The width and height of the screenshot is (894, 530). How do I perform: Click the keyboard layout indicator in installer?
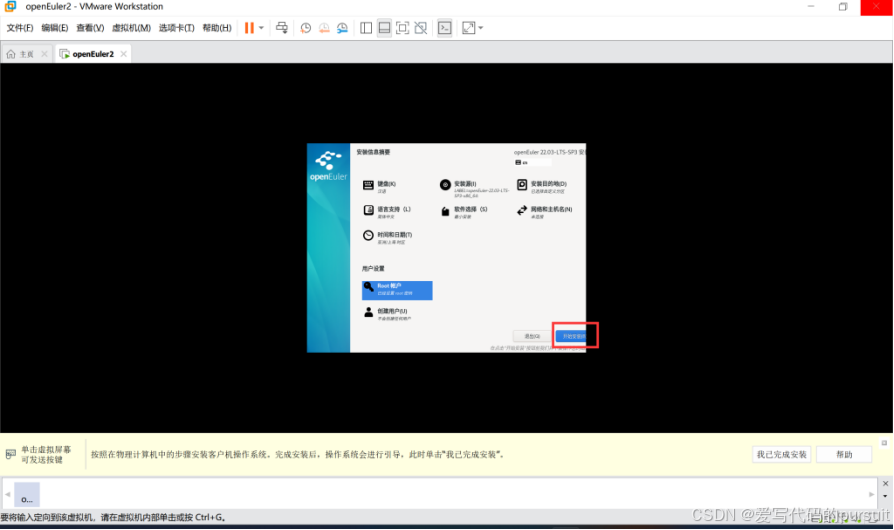pos(533,162)
